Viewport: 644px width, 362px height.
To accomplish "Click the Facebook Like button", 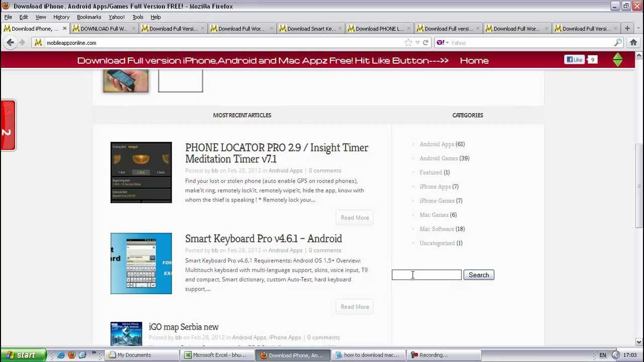I will 575,60.
